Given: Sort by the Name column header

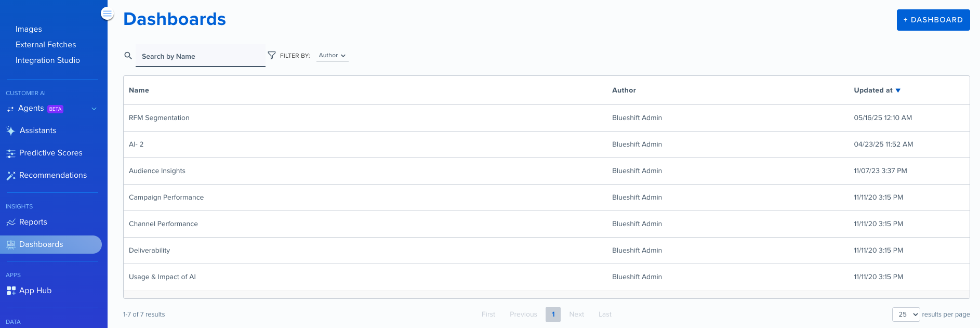Looking at the screenshot, I should pos(139,90).
